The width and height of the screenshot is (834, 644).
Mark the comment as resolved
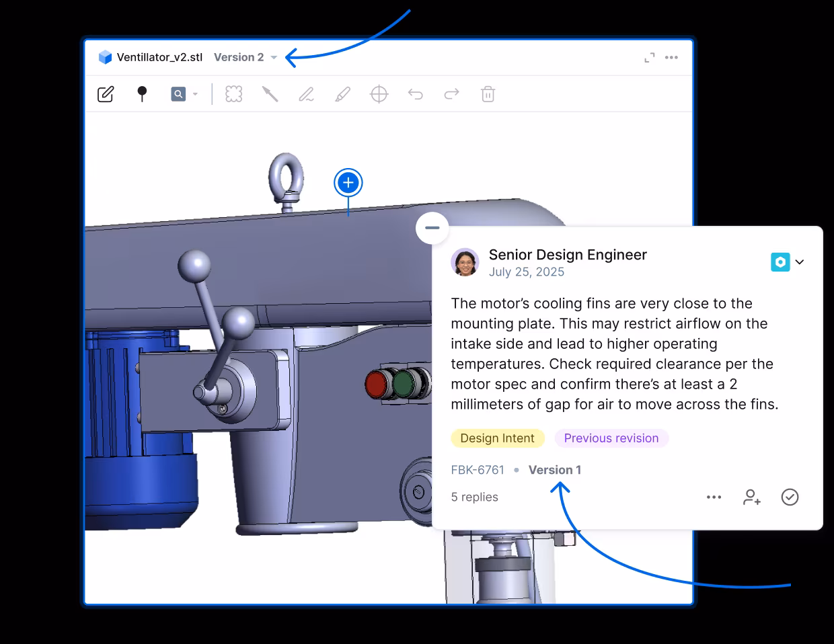tap(790, 497)
